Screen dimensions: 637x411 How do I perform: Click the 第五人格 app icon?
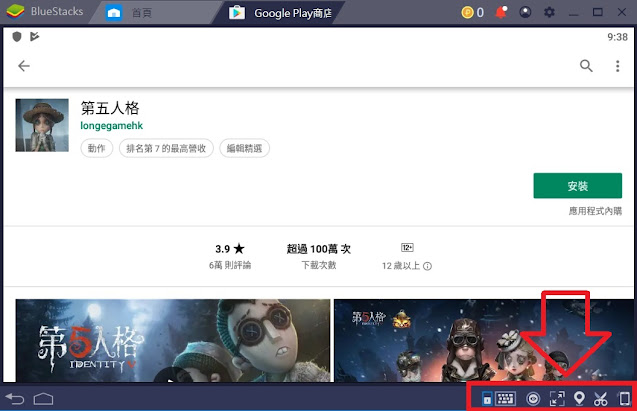42,125
